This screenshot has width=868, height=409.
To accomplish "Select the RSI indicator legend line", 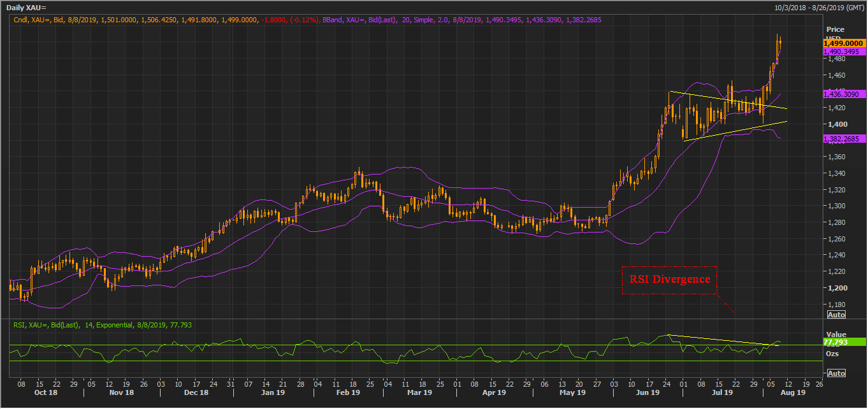I will pyautogui.click(x=103, y=325).
